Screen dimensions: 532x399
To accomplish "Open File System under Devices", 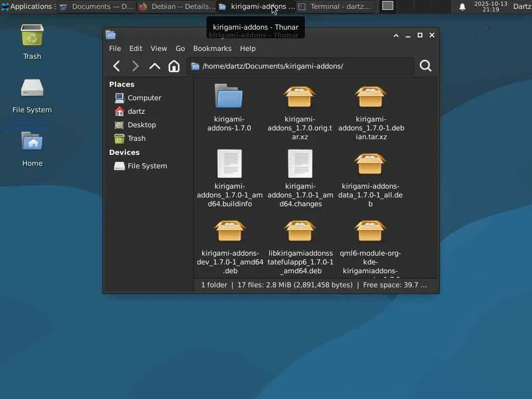I will pyautogui.click(x=140, y=166).
